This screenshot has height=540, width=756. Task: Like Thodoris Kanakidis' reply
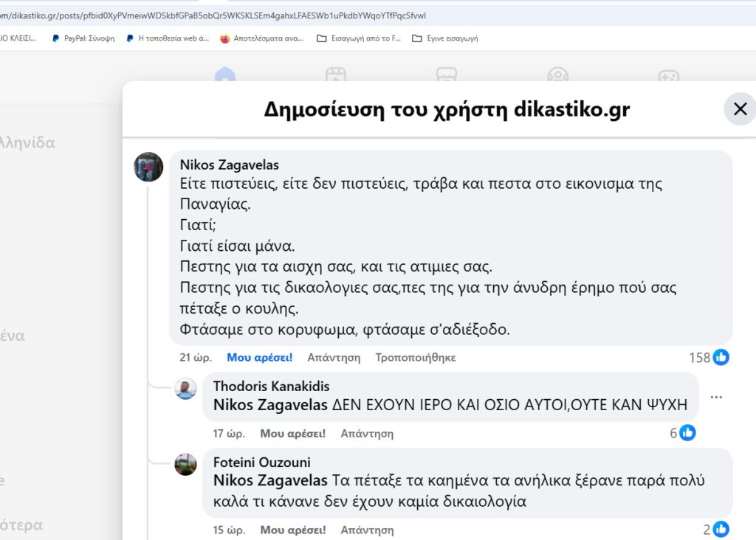[x=292, y=434]
